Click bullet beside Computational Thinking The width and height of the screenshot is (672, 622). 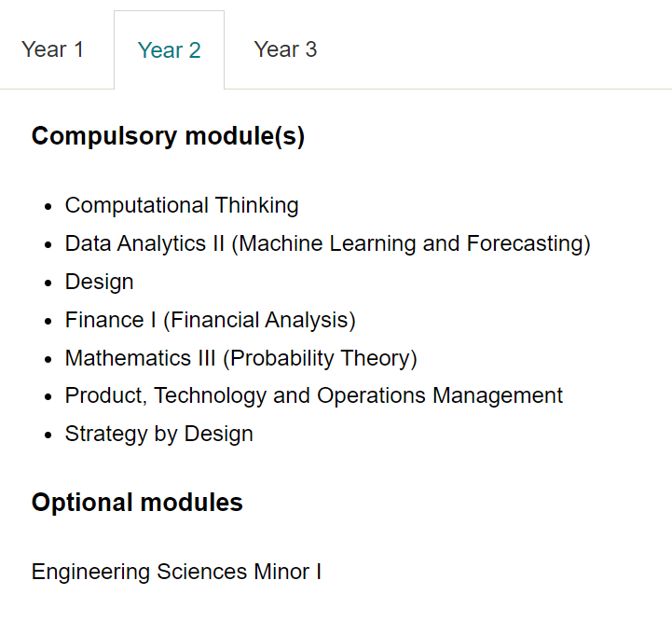click(x=48, y=207)
